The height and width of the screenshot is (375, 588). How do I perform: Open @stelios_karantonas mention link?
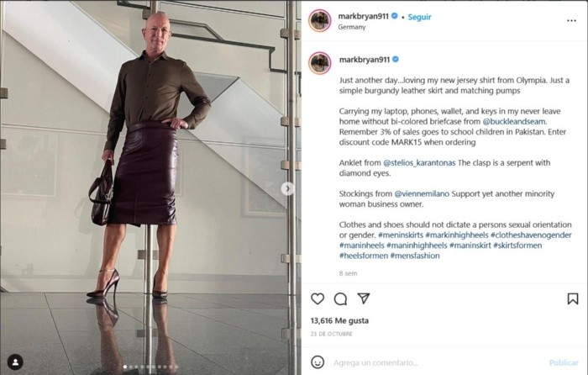coord(419,163)
